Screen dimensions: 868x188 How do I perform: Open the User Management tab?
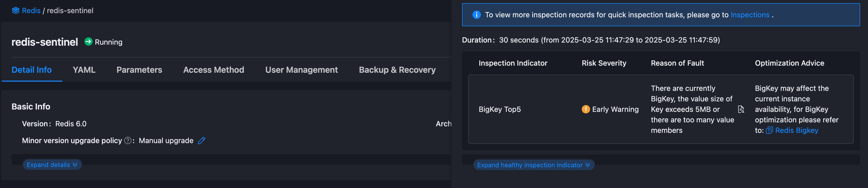301,70
